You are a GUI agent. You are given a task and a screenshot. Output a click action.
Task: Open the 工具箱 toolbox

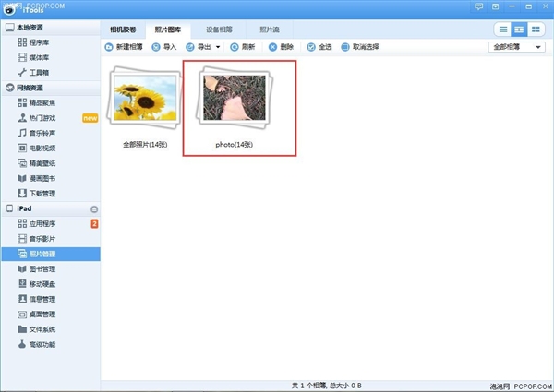point(33,73)
